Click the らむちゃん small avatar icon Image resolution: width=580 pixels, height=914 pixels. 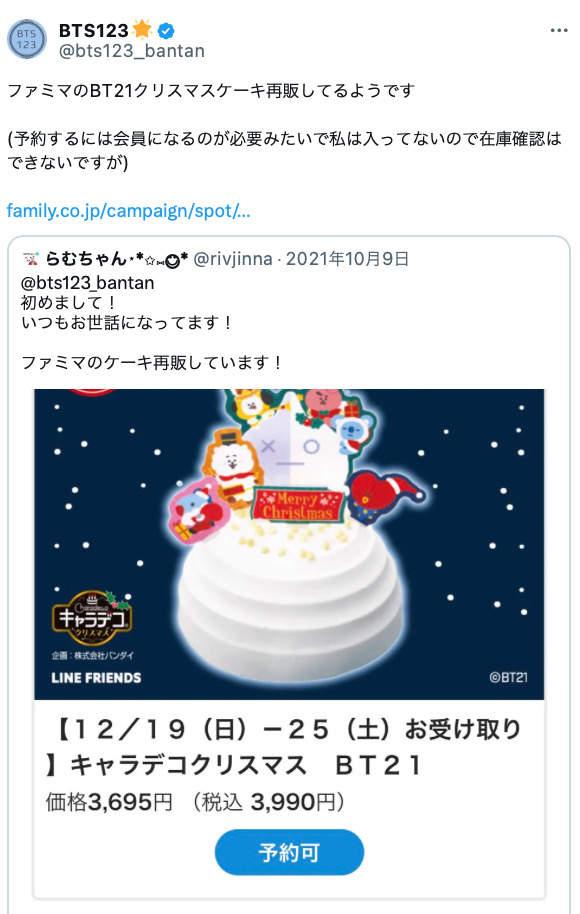(31, 258)
